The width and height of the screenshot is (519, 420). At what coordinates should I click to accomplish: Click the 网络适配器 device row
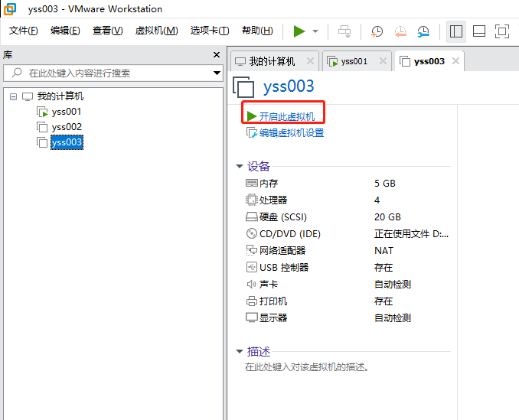coord(348,251)
